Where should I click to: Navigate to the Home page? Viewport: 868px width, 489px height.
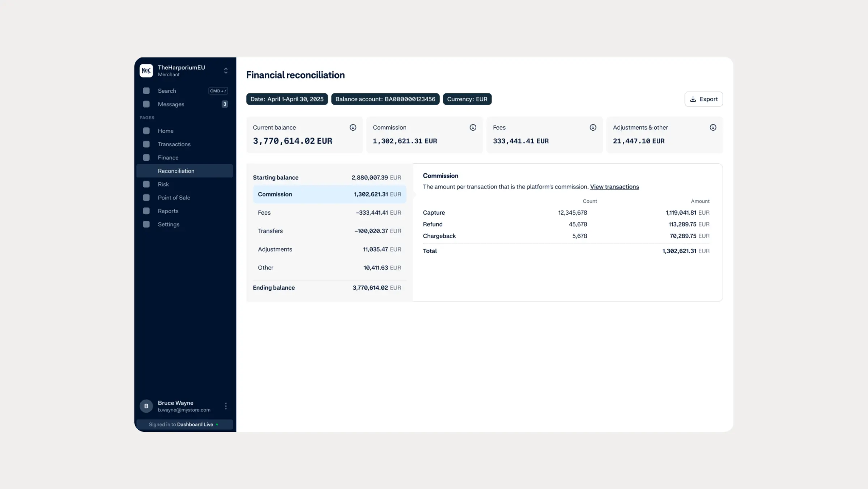[x=166, y=131]
